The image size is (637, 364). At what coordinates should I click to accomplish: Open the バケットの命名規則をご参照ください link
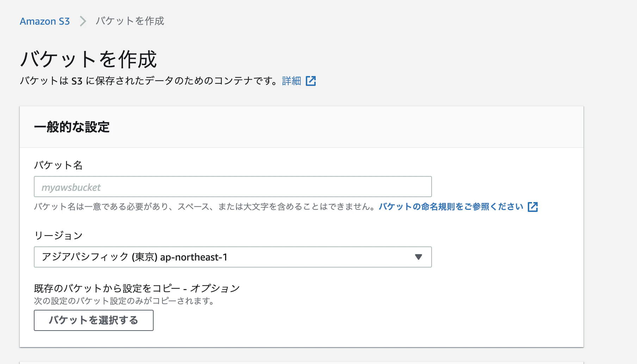[451, 207]
